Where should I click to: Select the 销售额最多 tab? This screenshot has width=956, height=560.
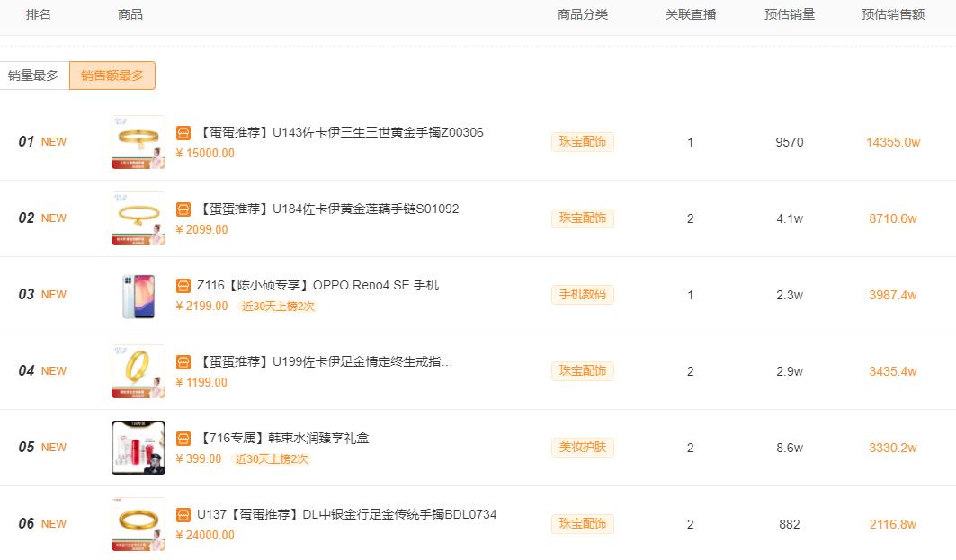tap(114, 76)
